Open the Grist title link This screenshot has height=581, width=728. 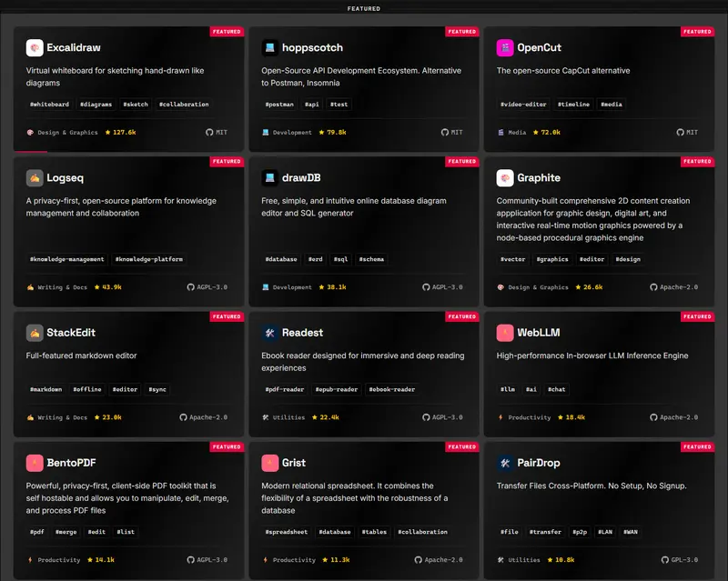(294, 463)
